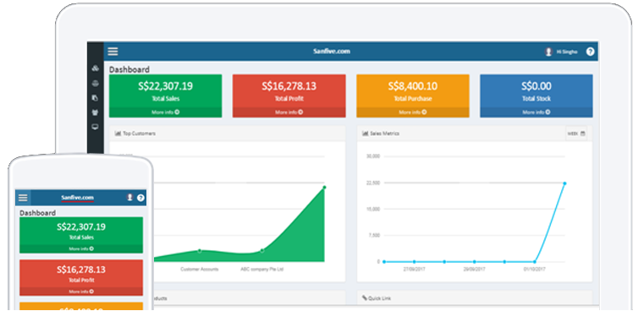Image resolution: width=644 pixels, height=311 pixels.
Task: Click the 29/09/2017 axis label
Action: [x=475, y=270]
